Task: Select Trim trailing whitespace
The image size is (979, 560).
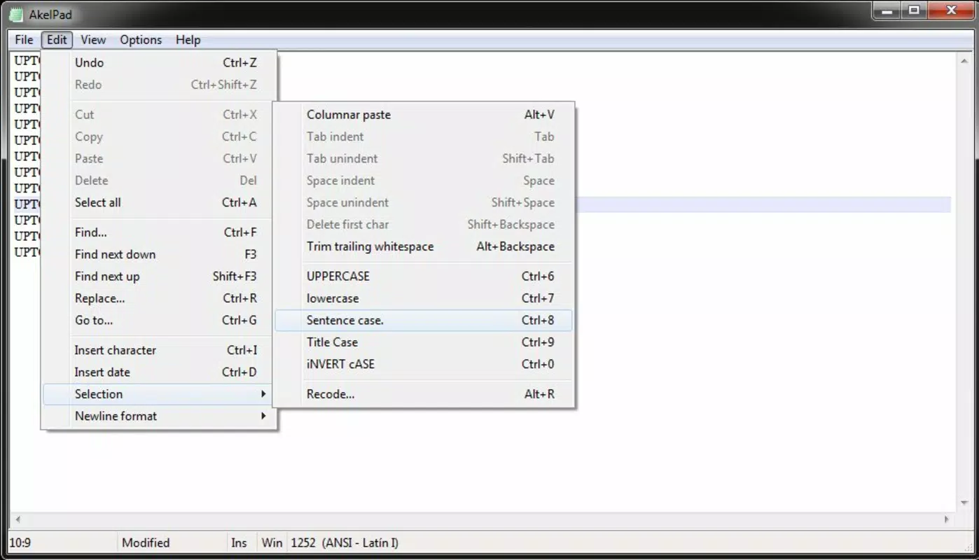Action: coord(424,246)
